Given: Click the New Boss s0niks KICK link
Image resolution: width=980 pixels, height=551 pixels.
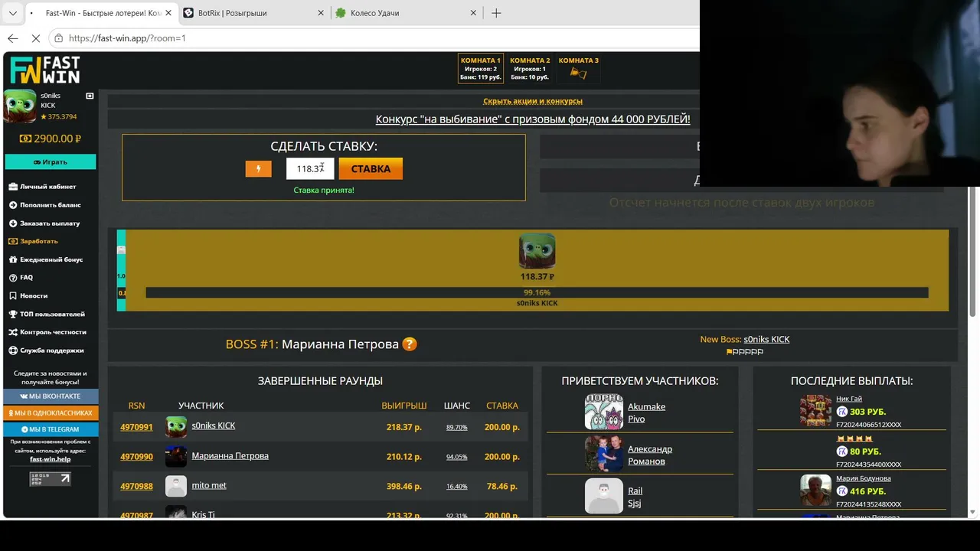Looking at the screenshot, I should tap(766, 339).
